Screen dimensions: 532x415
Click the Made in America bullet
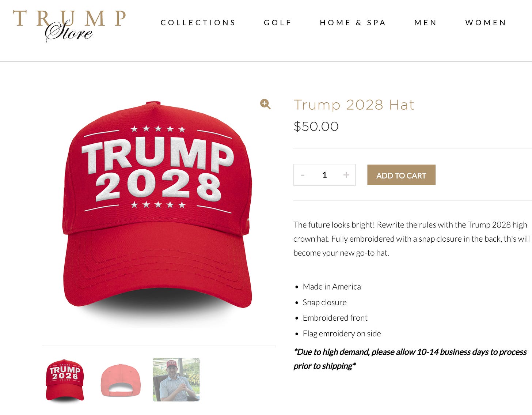(x=332, y=287)
